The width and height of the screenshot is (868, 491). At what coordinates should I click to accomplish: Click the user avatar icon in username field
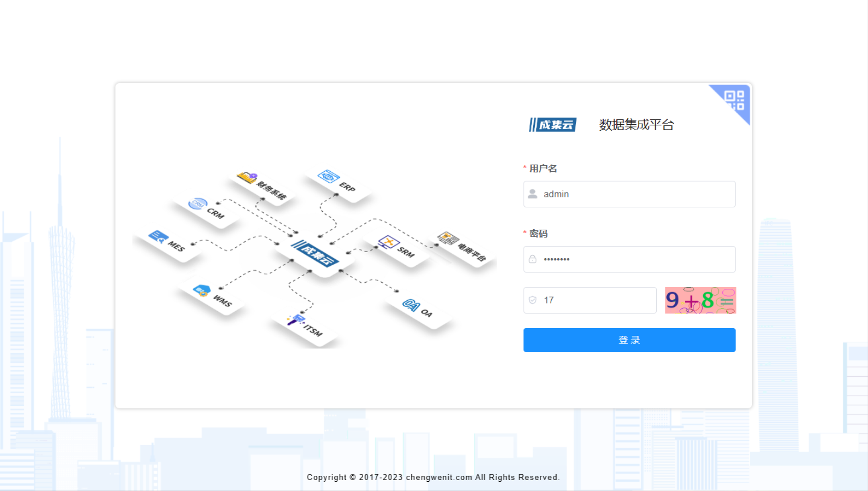(533, 194)
